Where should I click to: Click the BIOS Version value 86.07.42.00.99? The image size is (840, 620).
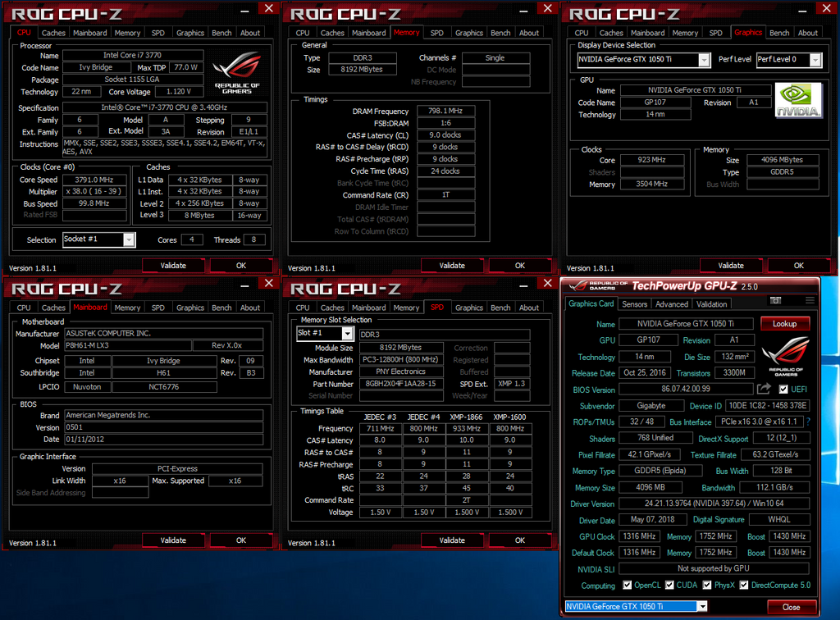pos(686,389)
